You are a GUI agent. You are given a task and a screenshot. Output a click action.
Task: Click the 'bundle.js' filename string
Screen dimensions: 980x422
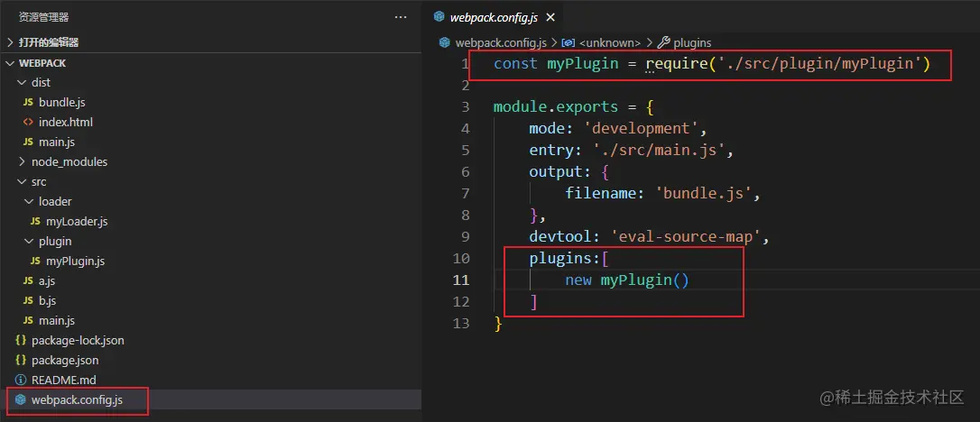tap(703, 194)
